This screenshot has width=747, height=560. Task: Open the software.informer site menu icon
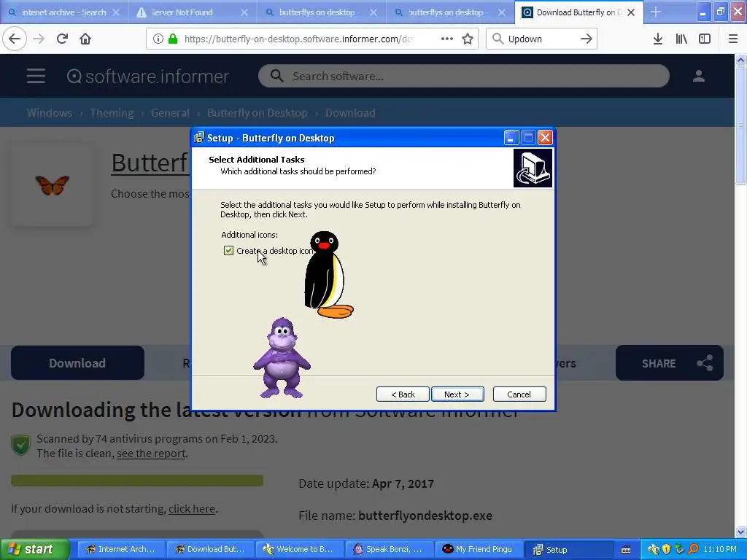click(x=36, y=76)
